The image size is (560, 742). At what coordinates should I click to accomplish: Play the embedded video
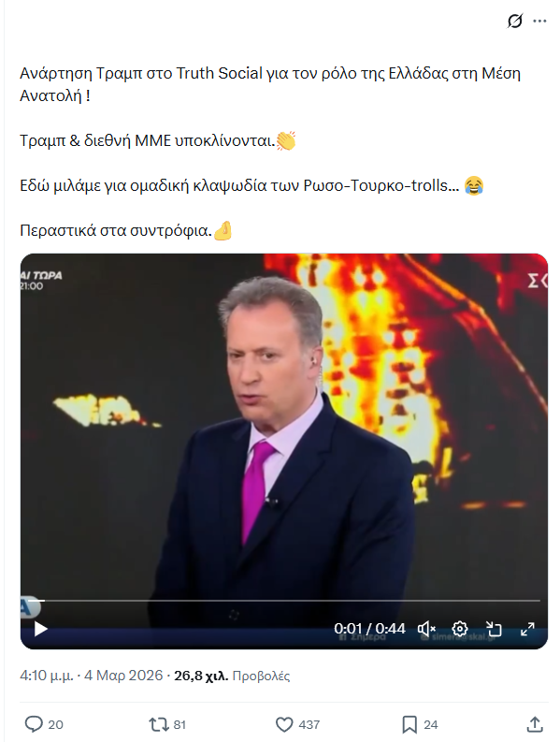click(x=41, y=630)
